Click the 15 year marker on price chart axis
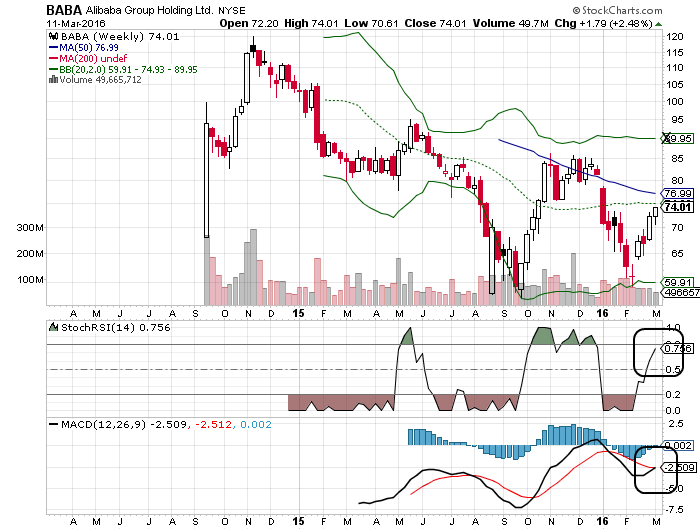Screen dimensions: 700x530 point(298,313)
